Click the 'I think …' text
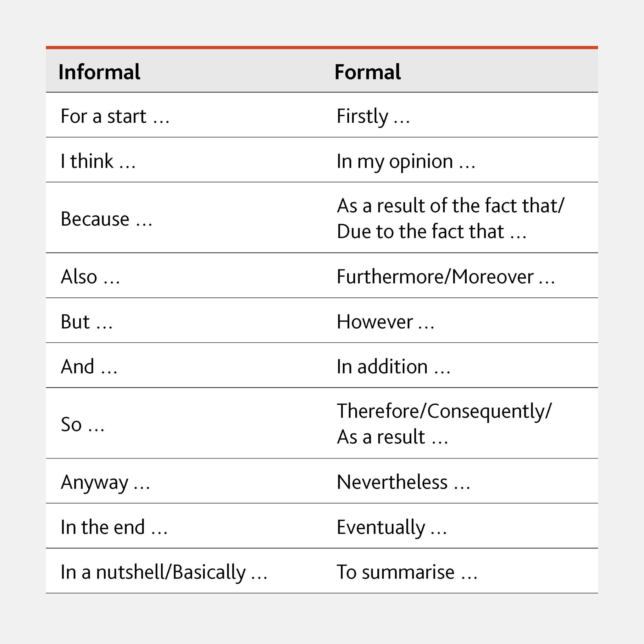Viewport: 644px width, 644px height. [x=98, y=161]
